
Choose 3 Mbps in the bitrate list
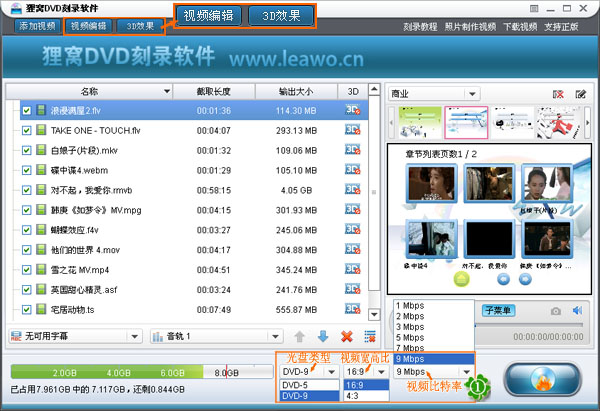tap(434, 327)
